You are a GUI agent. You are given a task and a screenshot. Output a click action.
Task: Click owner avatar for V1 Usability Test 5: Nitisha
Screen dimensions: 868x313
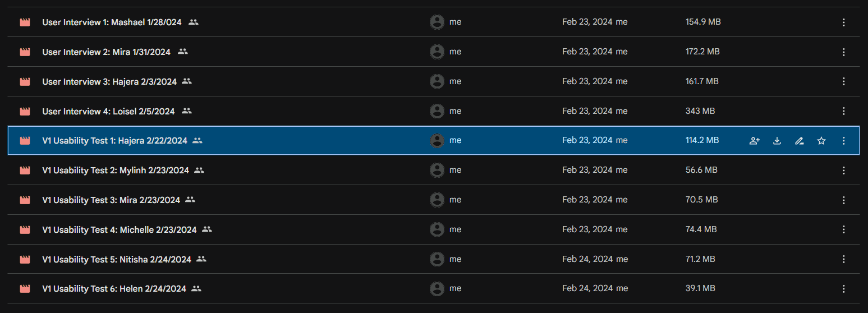437,259
